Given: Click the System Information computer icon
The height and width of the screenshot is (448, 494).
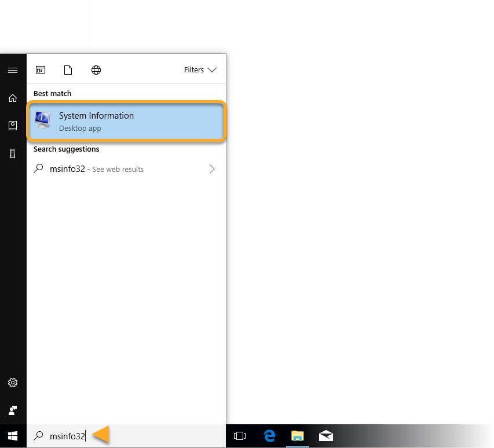Looking at the screenshot, I should click(x=43, y=120).
